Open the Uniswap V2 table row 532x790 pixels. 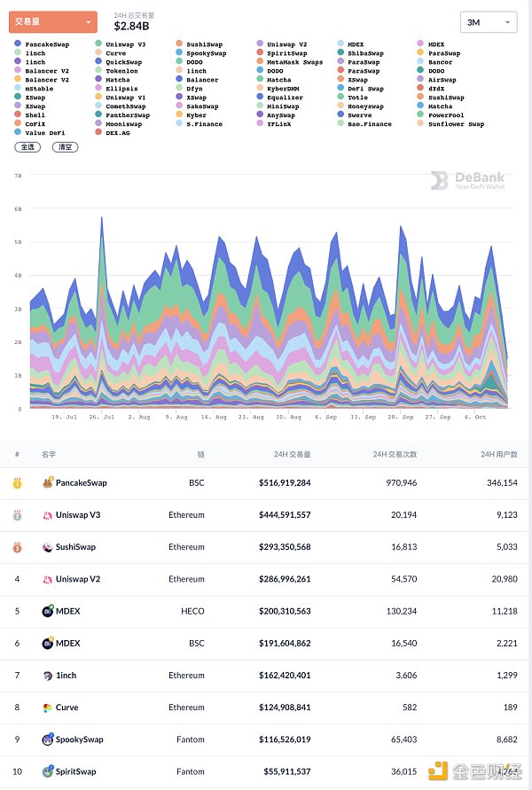[x=266, y=579]
